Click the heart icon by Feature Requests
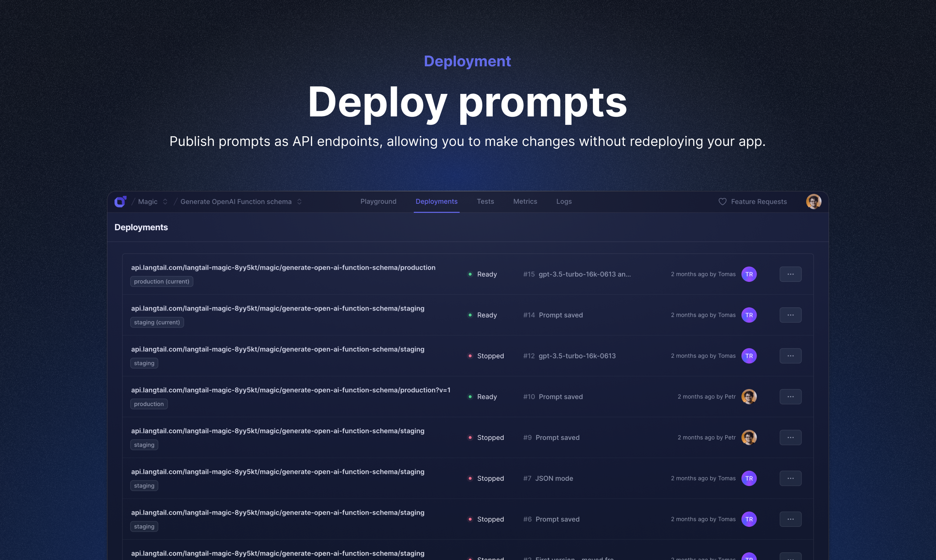This screenshot has width=936, height=560. pyautogui.click(x=722, y=202)
